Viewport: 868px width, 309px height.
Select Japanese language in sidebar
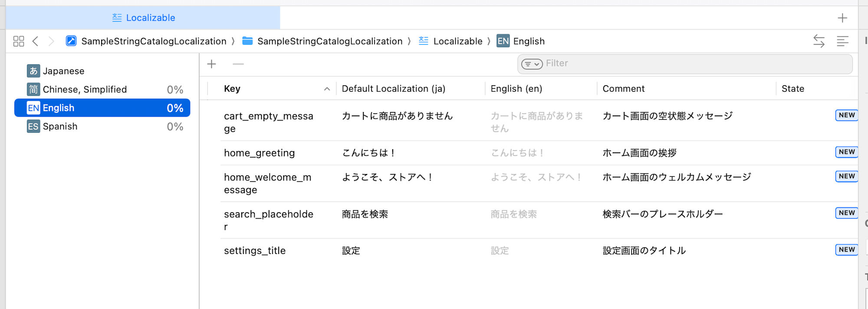coord(63,71)
